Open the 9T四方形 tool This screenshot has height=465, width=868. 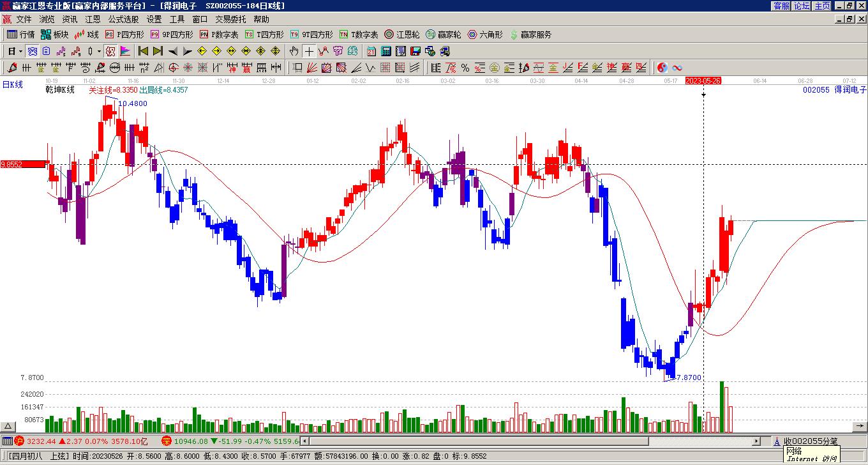tap(311, 34)
